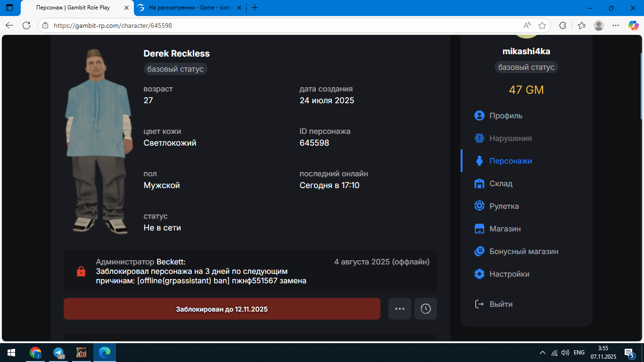Viewport: 644px width, 362px height.
Task: Click the red Заблокирован до 12.11.2025 button
Action: click(x=222, y=309)
